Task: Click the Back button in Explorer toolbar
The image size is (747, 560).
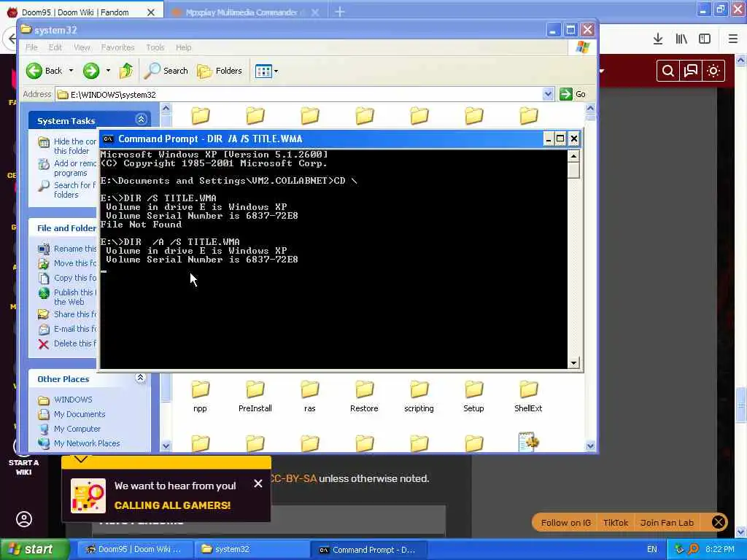Action: tap(44, 71)
